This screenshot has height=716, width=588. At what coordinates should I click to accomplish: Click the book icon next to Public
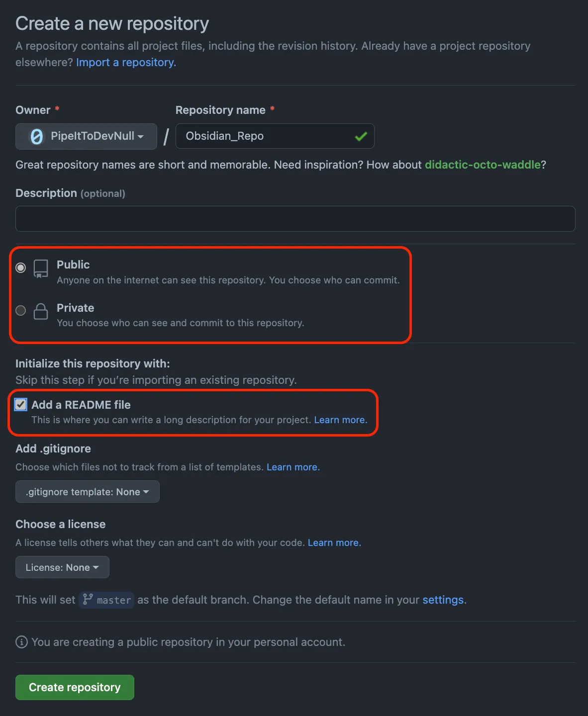pyautogui.click(x=40, y=268)
